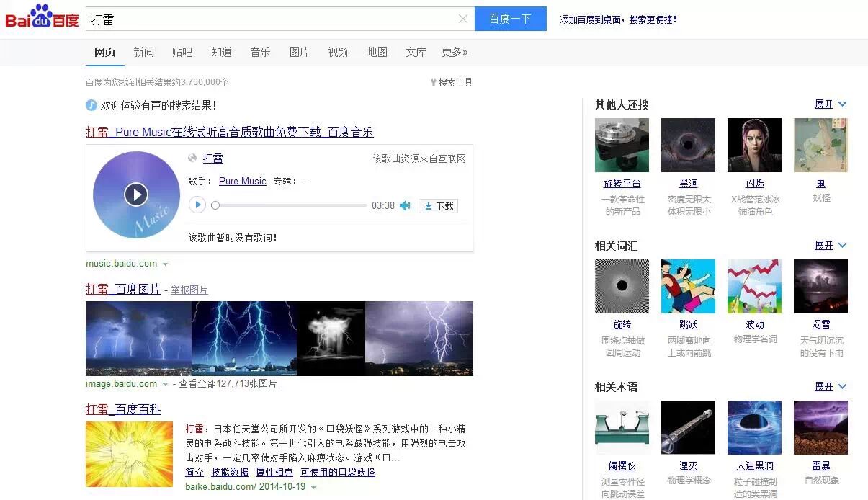The width and height of the screenshot is (868, 500).
Task: Click the small play button in player
Action: (x=197, y=205)
